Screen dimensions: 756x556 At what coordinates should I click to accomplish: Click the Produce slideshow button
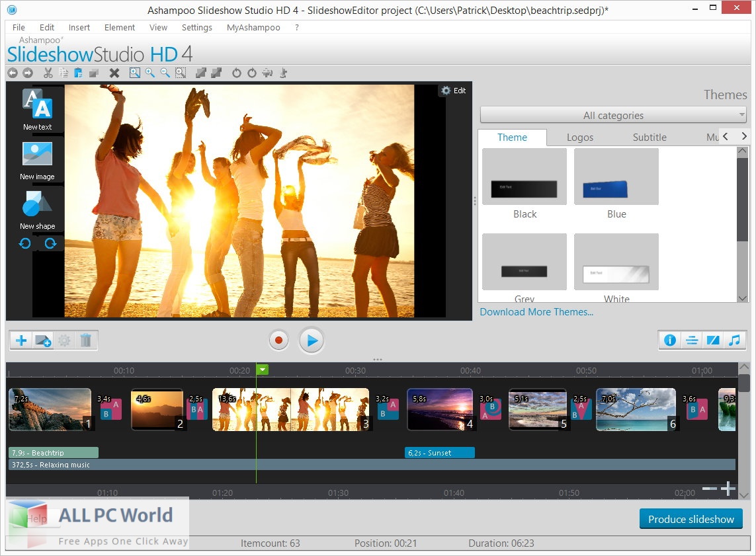(691, 519)
